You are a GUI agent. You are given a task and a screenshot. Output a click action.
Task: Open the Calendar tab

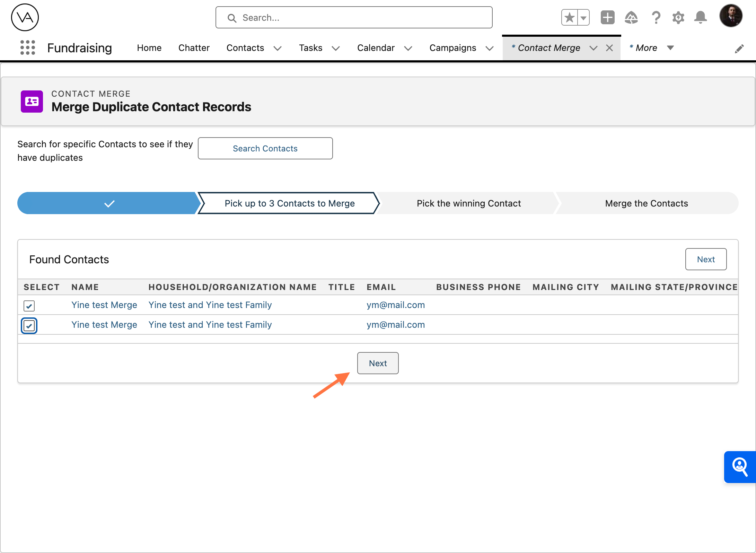(376, 48)
